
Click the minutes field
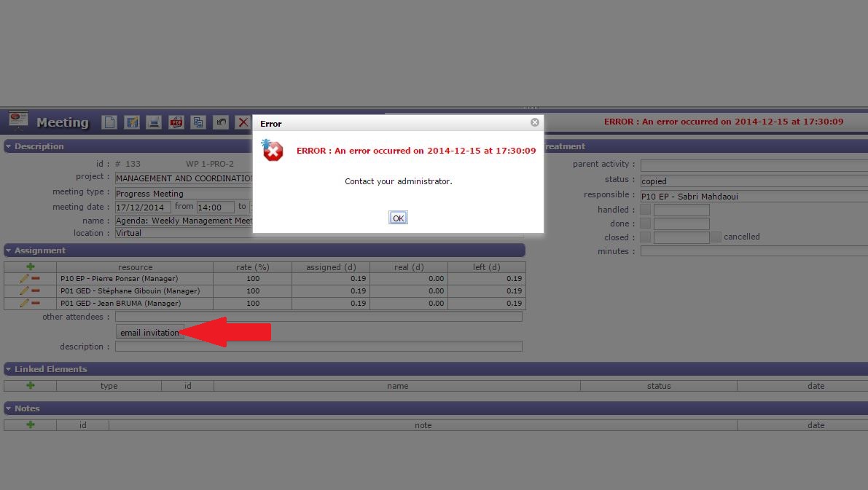tap(754, 251)
